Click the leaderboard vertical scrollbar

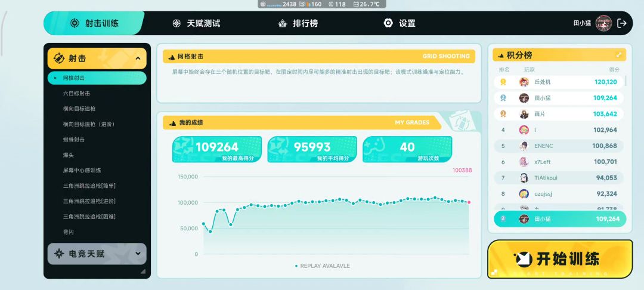[x=625, y=82]
